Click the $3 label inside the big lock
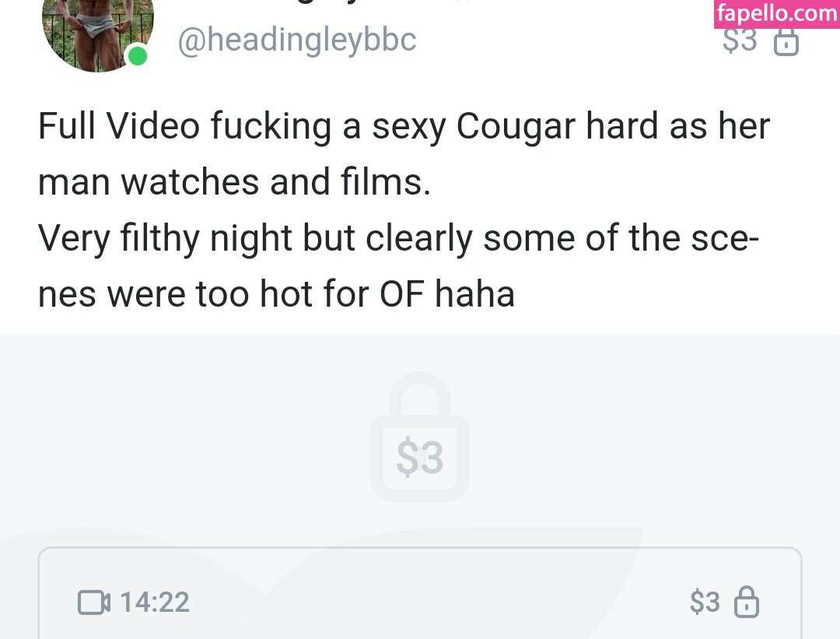The height and width of the screenshot is (639, 840). (x=420, y=458)
